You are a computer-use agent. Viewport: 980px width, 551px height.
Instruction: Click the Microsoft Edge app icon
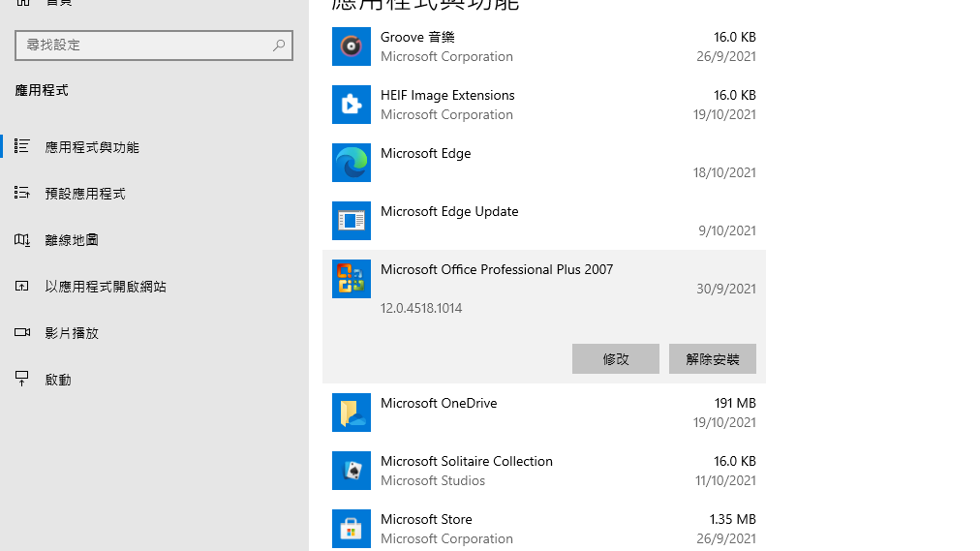[352, 163]
